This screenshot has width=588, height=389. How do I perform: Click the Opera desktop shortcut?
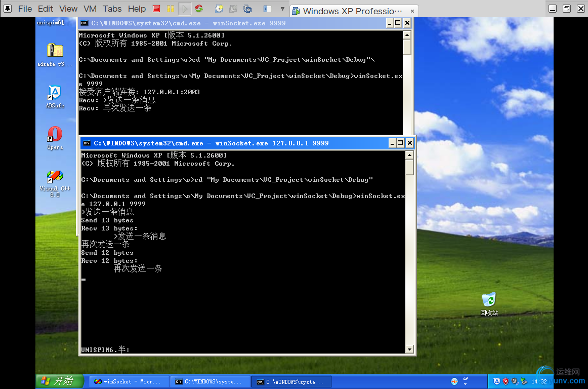click(55, 138)
